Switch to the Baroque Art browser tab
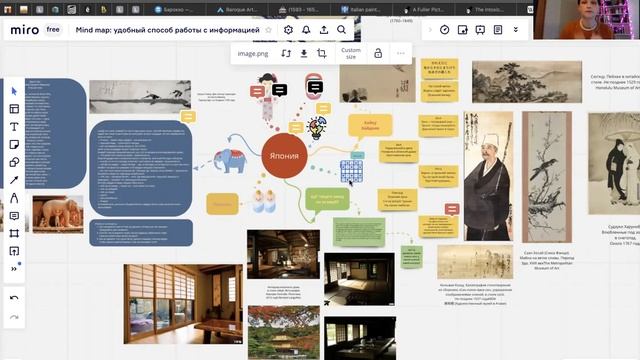Viewport: 640px width, 360px height. (238, 9)
